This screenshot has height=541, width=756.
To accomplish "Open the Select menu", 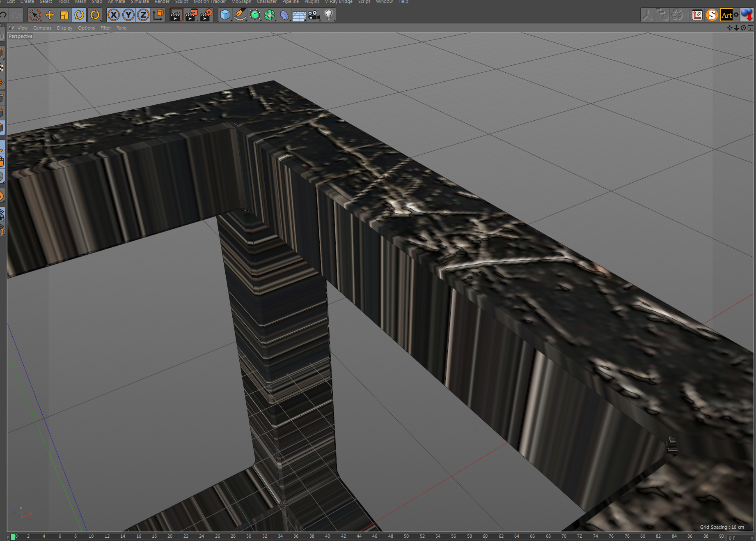I will 46,2.
